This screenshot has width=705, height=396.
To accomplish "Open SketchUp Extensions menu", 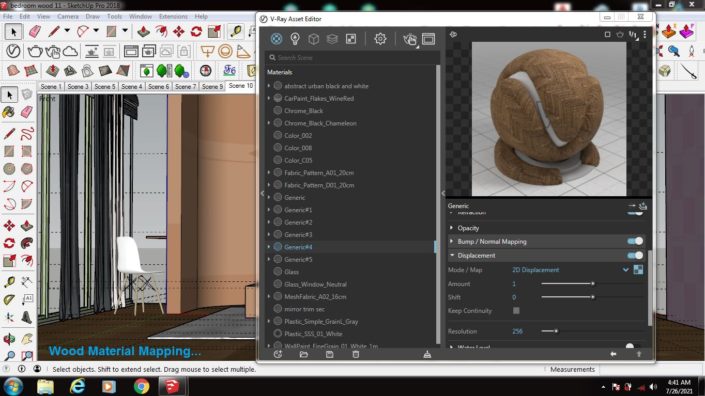I will (x=173, y=16).
